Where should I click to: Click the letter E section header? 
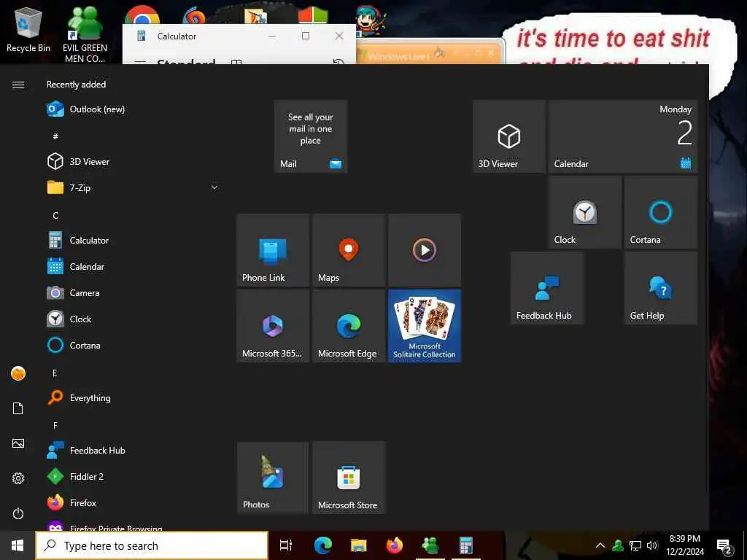coord(55,373)
